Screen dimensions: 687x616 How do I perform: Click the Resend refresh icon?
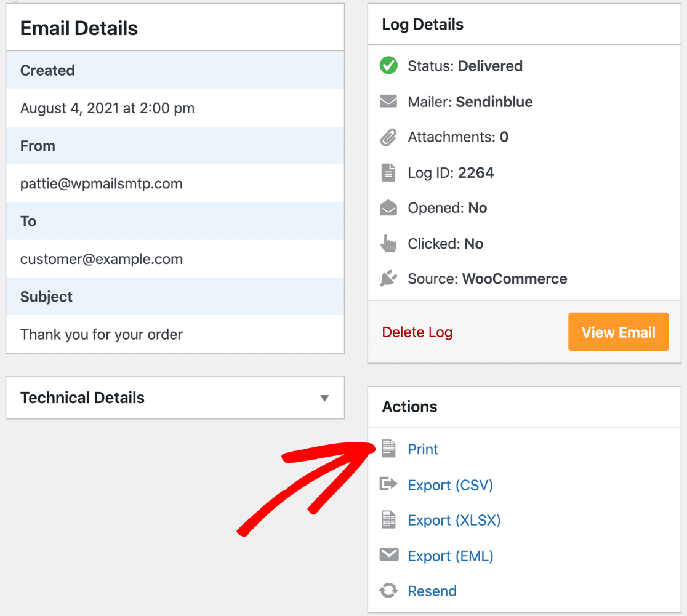click(388, 591)
